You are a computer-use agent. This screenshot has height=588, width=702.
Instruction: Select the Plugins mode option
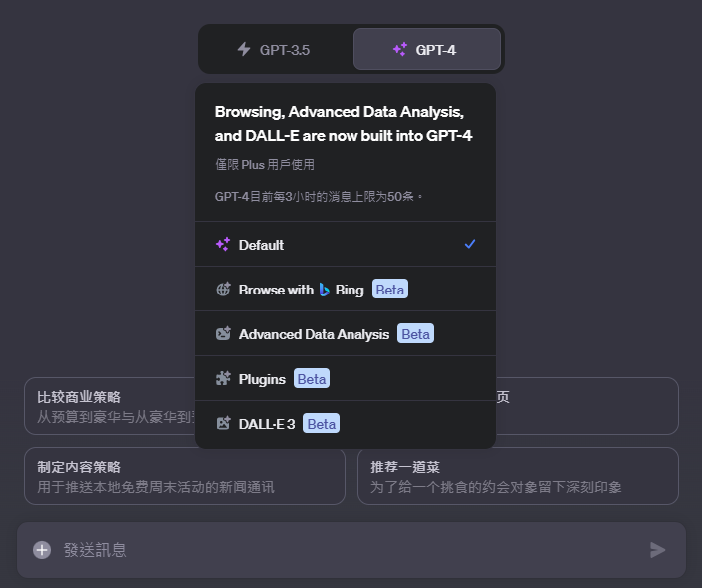pos(346,379)
